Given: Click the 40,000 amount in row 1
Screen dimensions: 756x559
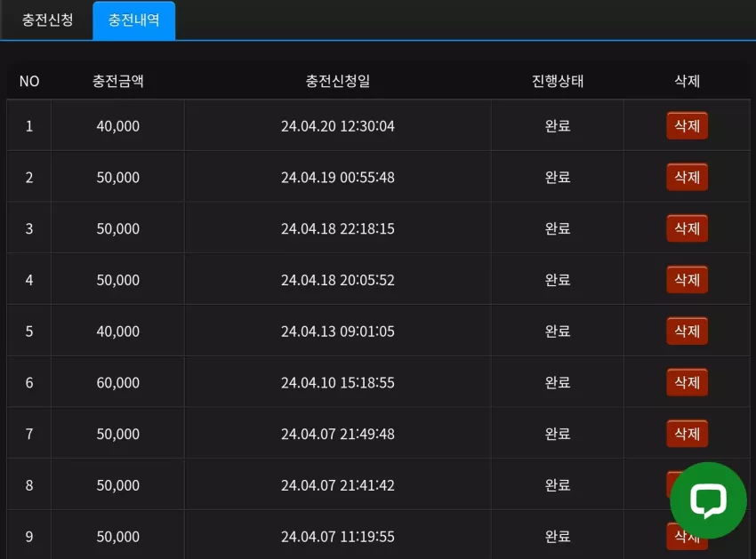Looking at the screenshot, I should (118, 126).
